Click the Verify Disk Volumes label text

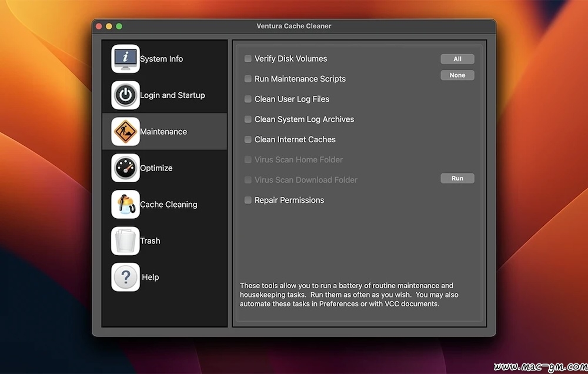click(x=290, y=59)
